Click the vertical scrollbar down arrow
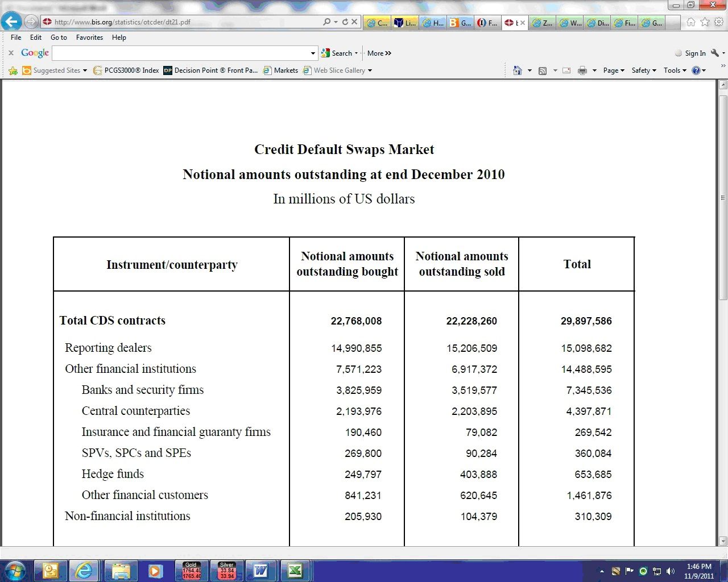728x582 pixels. (723, 541)
